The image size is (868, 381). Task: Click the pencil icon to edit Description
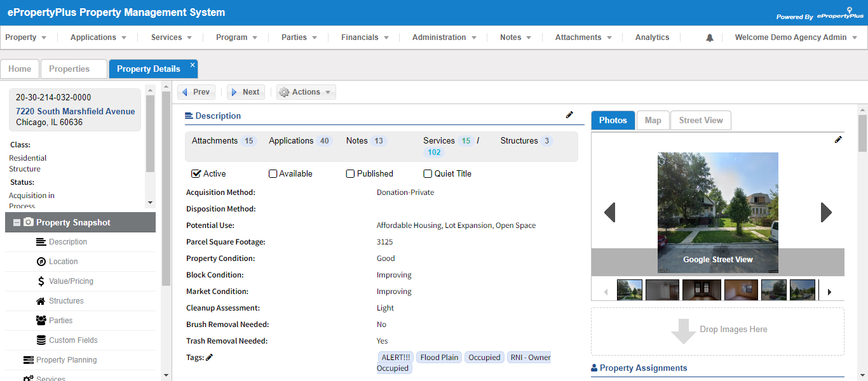[569, 114]
